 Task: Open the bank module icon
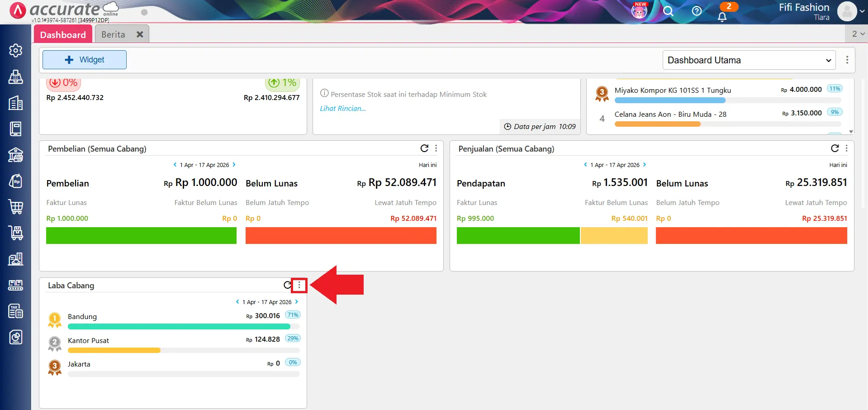[x=16, y=155]
